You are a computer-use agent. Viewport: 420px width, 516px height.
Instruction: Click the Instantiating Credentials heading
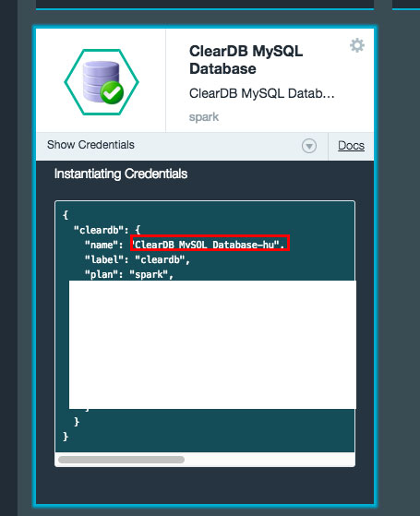(121, 174)
